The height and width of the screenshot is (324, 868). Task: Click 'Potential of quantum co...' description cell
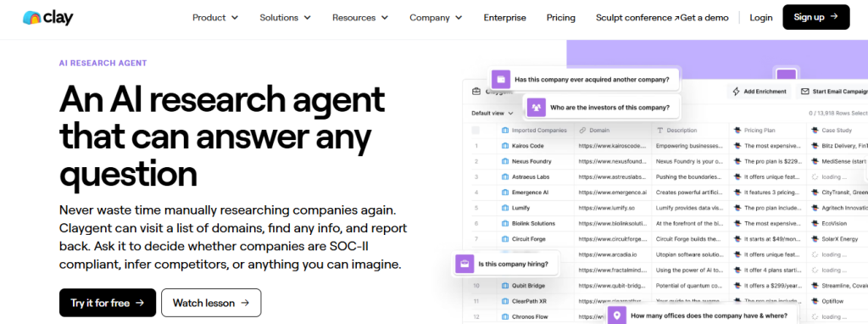(690, 286)
